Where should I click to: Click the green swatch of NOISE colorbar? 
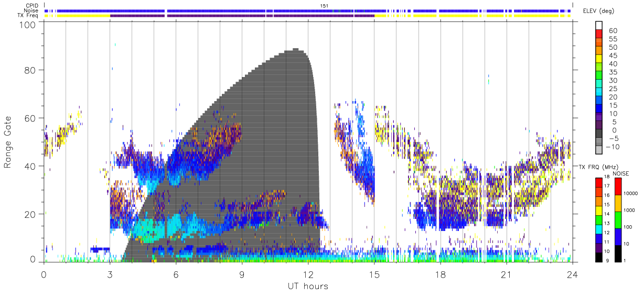(618, 220)
